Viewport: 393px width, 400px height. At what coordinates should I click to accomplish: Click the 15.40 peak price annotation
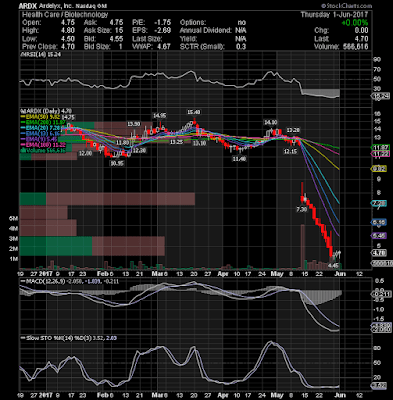click(x=194, y=112)
